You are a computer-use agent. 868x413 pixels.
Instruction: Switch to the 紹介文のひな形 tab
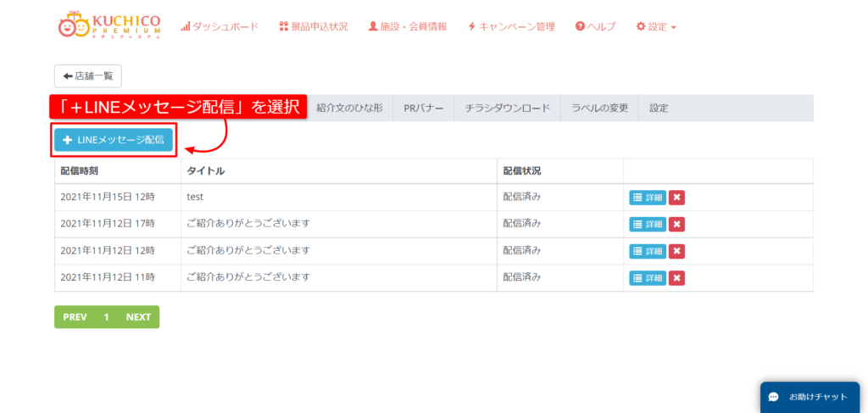pos(349,108)
